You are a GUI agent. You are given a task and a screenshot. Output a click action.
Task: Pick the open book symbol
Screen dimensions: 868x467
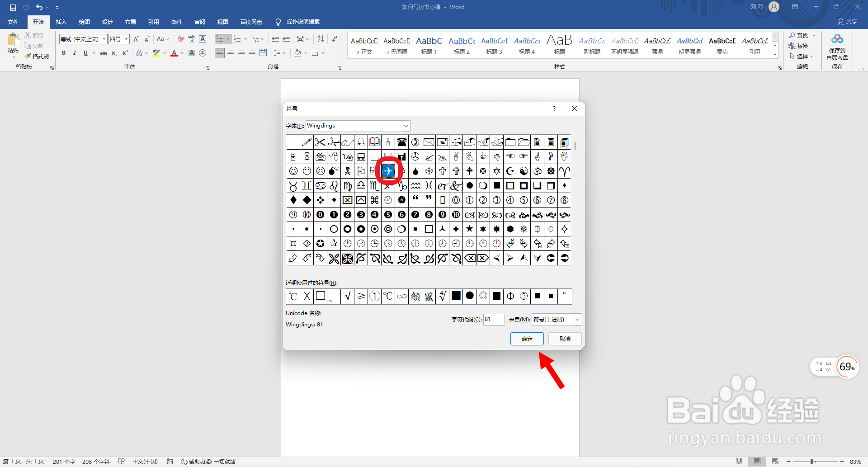tap(374, 142)
